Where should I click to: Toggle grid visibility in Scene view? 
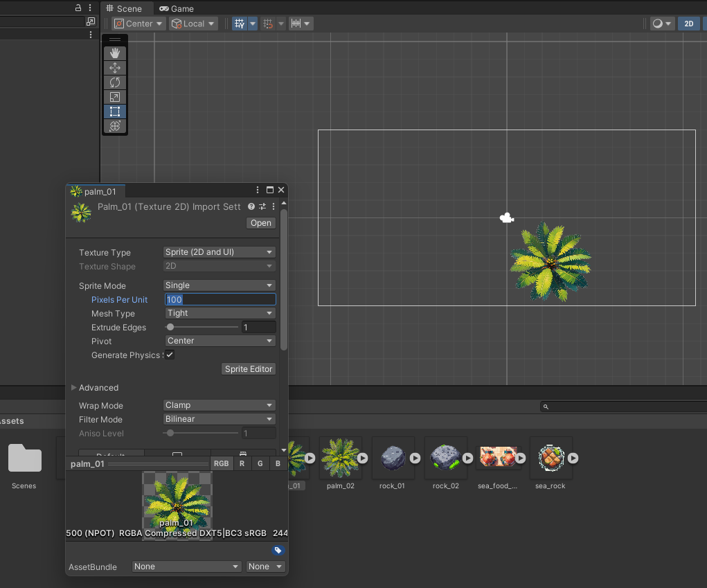[x=240, y=24]
